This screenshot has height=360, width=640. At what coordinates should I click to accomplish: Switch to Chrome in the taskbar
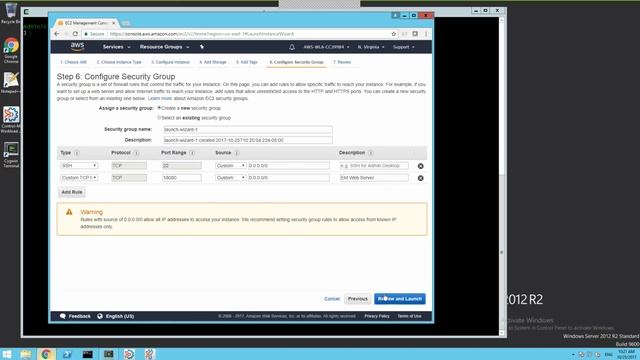46,354
